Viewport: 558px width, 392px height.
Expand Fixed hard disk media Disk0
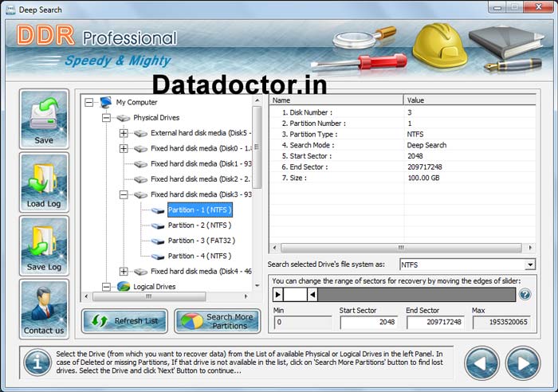click(124, 148)
